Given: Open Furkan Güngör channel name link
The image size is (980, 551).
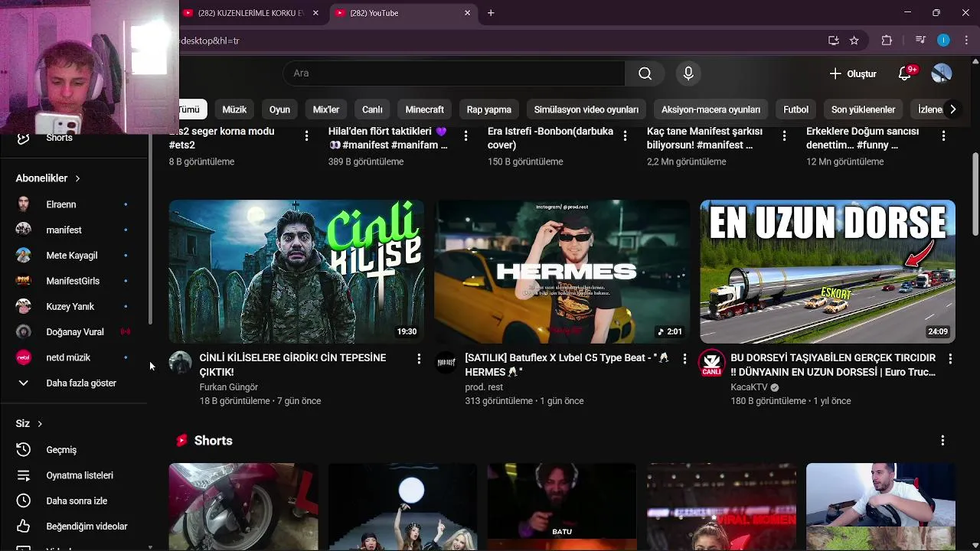Looking at the screenshot, I should (x=228, y=387).
